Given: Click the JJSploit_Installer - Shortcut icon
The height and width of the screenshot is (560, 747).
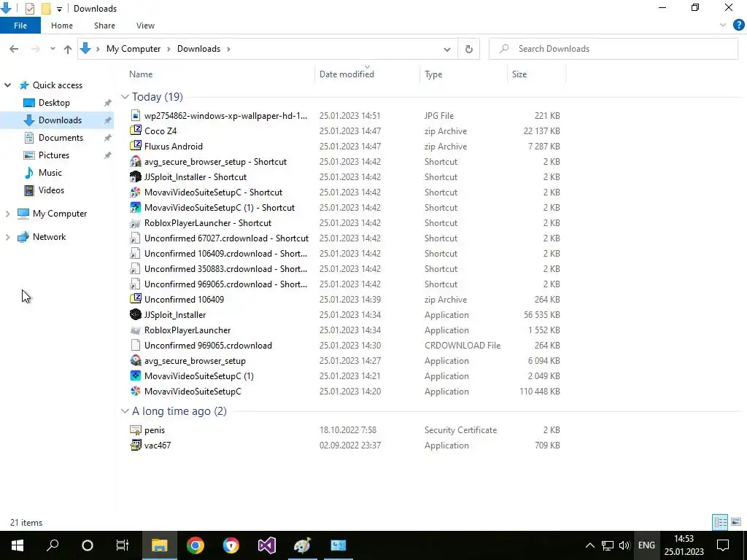Looking at the screenshot, I should (x=136, y=176).
